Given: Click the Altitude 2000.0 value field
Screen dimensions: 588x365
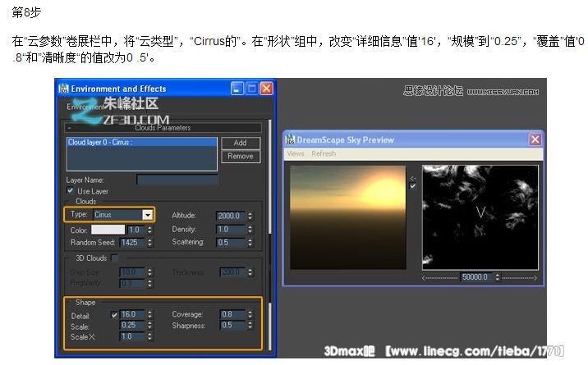Looking at the screenshot, I should pos(231,216).
